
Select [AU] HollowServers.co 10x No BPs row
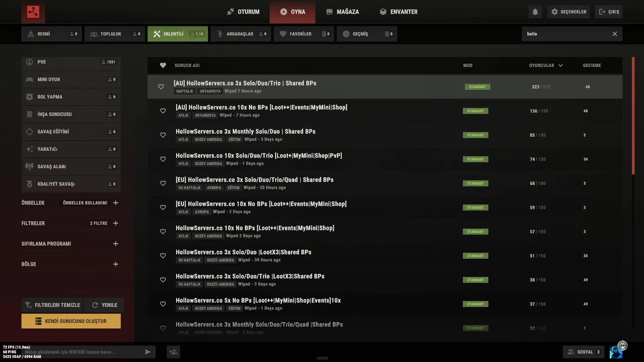[385, 111]
